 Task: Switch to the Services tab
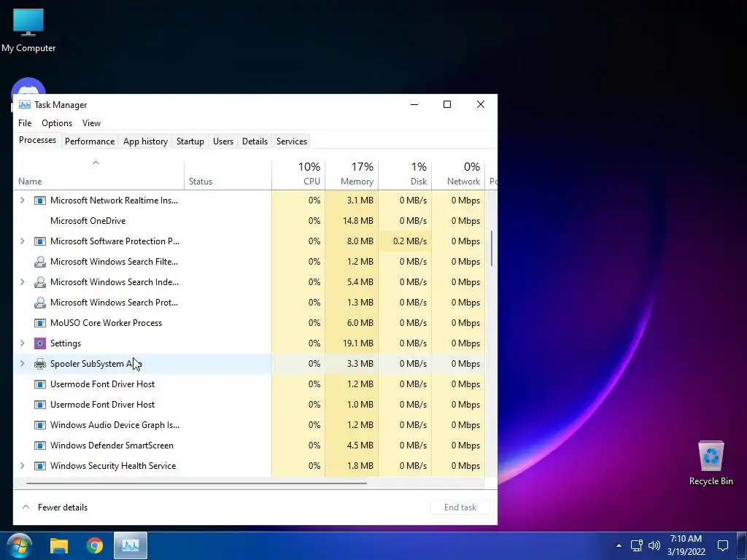(292, 141)
